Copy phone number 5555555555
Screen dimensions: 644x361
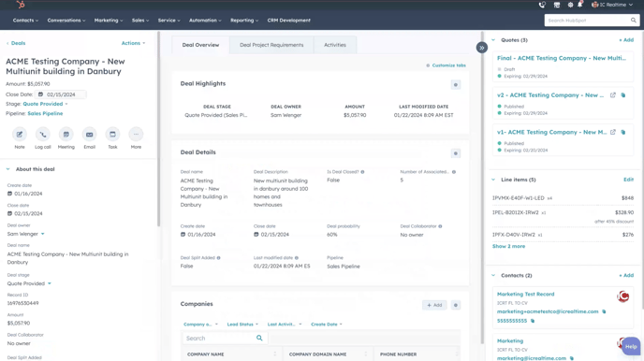(x=533, y=321)
